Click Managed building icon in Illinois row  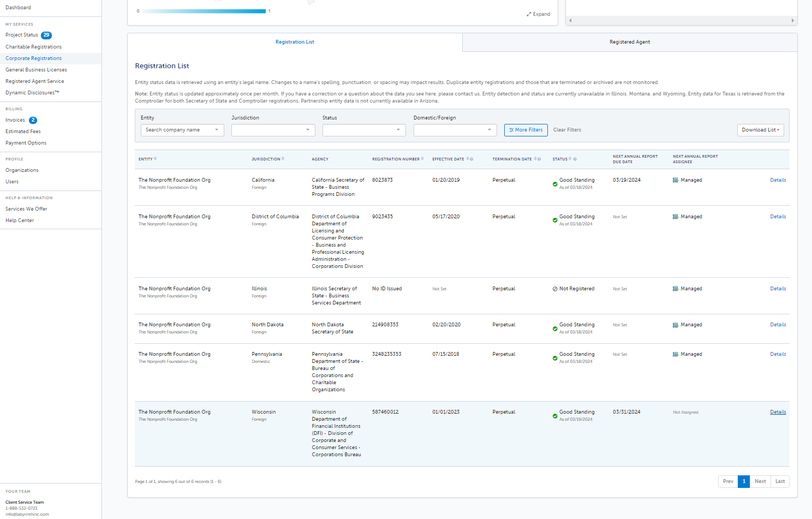[676, 289]
